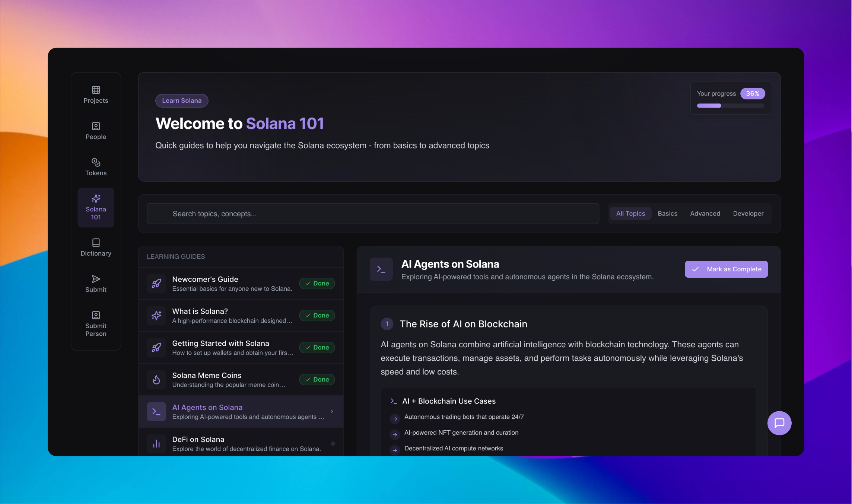This screenshot has width=852, height=504.
Task: Click the DeFi on Solana chart icon
Action: [x=156, y=444]
